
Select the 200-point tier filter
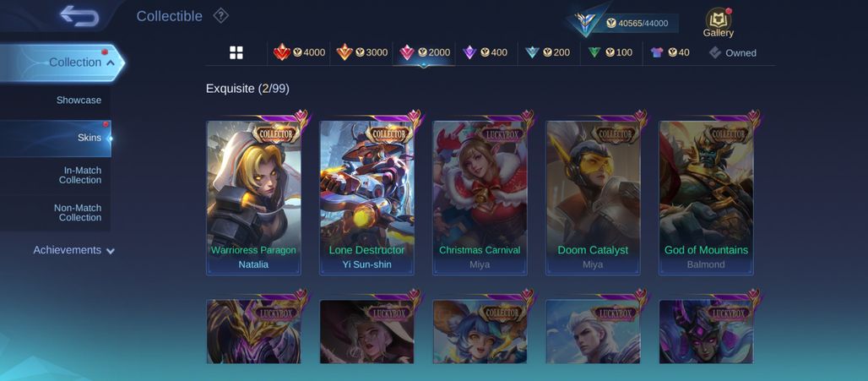coord(547,52)
